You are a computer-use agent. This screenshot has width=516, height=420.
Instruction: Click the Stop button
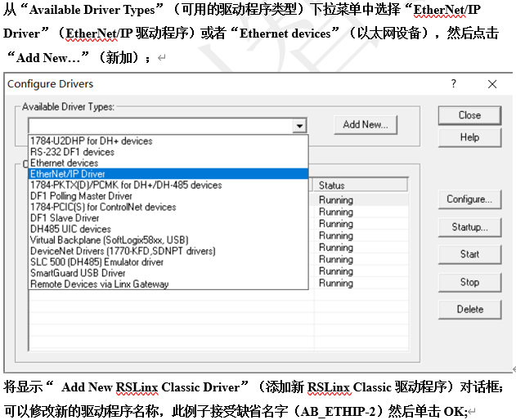pyautogui.click(x=469, y=282)
